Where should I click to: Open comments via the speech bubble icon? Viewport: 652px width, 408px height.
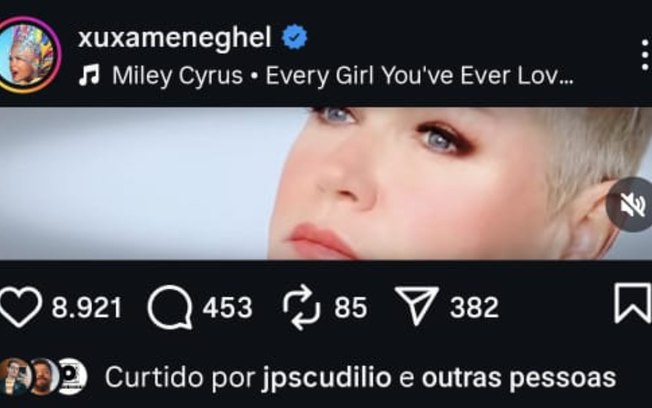pyautogui.click(x=170, y=307)
